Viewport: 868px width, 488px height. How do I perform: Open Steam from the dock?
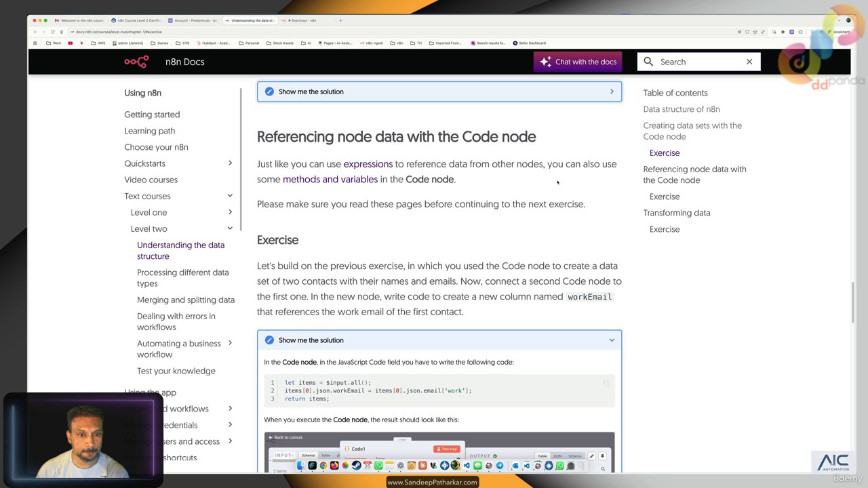[x=357, y=466]
